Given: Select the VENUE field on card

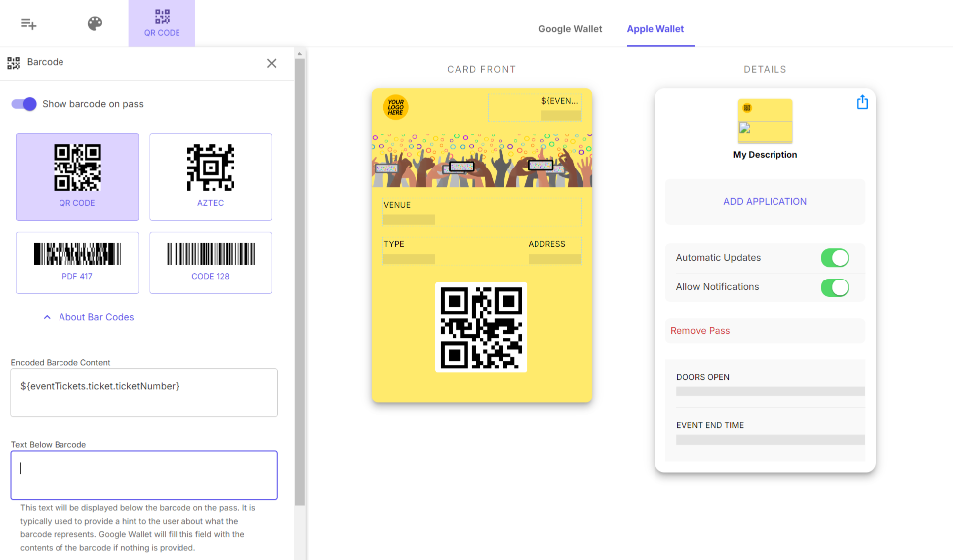Looking at the screenshot, I should click(482, 212).
